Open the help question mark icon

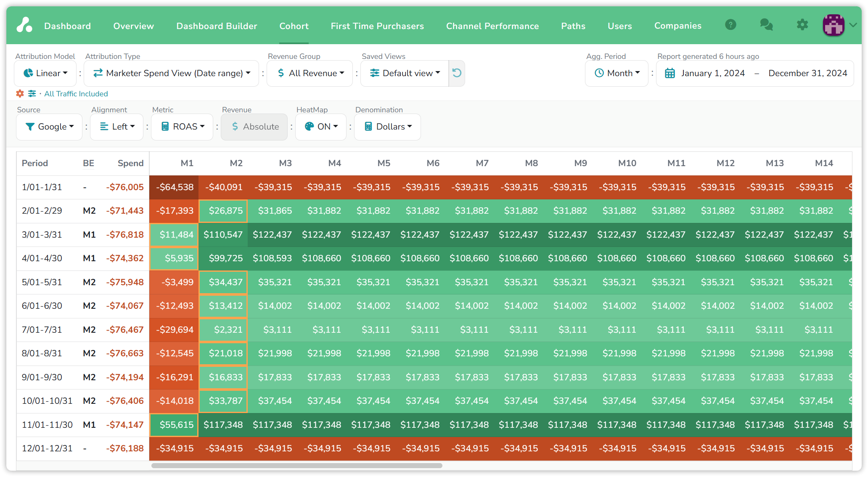(731, 25)
